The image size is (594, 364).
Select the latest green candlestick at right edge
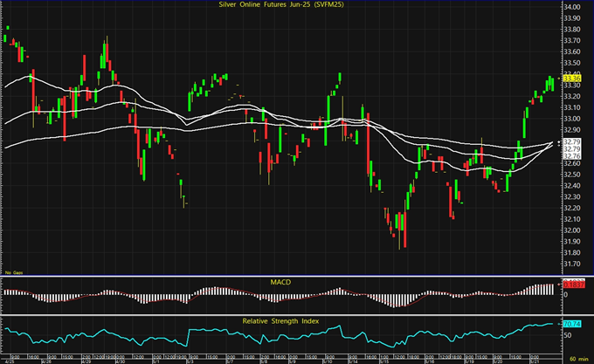[x=552, y=83]
